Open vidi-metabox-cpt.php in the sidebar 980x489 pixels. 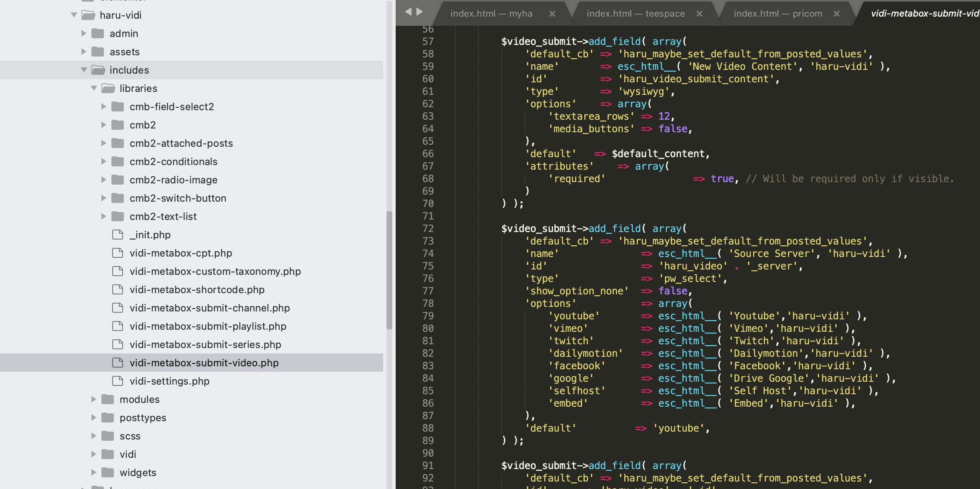[181, 253]
